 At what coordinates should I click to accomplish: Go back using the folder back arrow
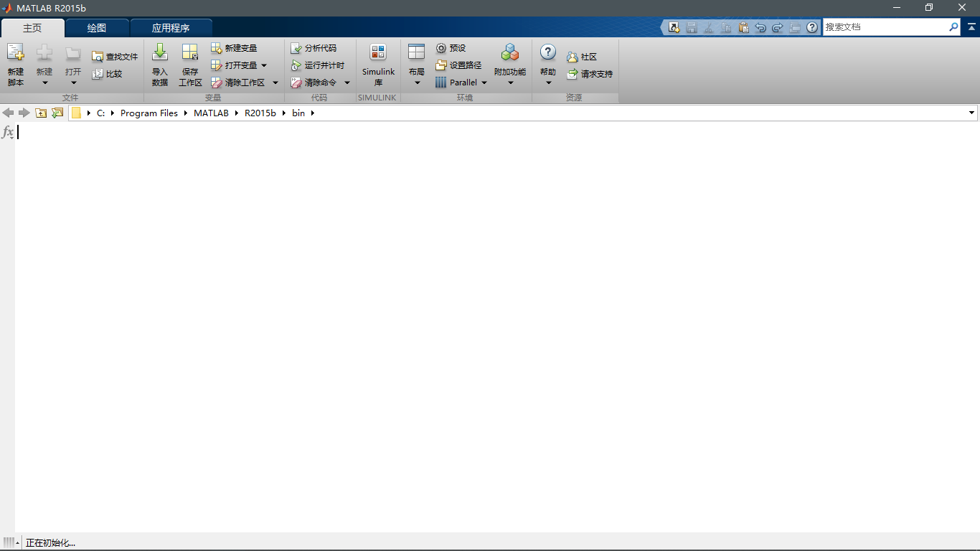(9, 113)
